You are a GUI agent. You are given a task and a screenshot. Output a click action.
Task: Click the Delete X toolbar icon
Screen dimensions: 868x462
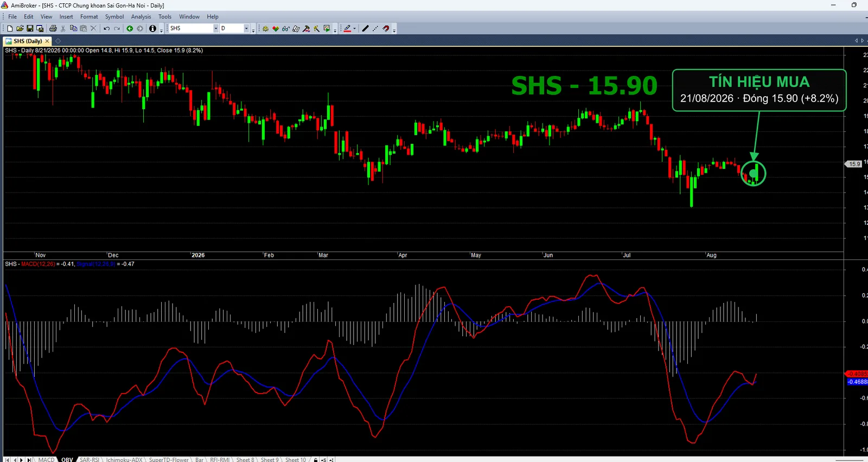point(93,28)
